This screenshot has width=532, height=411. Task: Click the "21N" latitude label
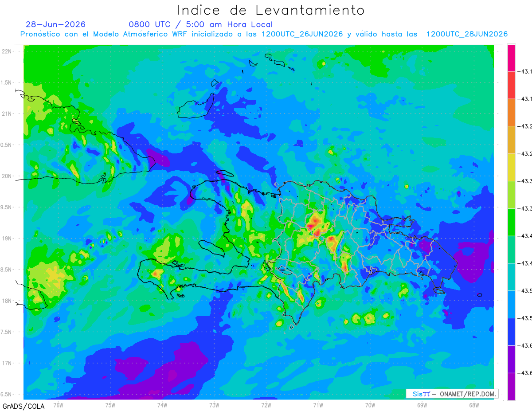click(7, 114)
